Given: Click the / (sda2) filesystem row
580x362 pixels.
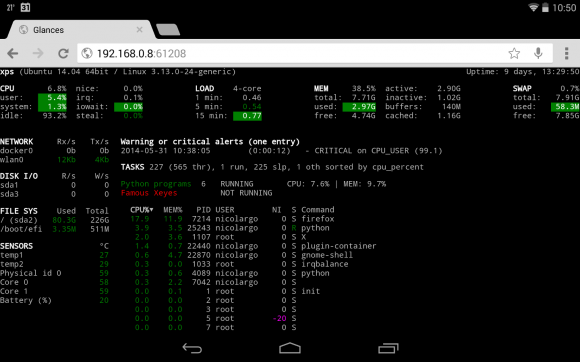Looking at the screenshot, I should click(54, 220).
